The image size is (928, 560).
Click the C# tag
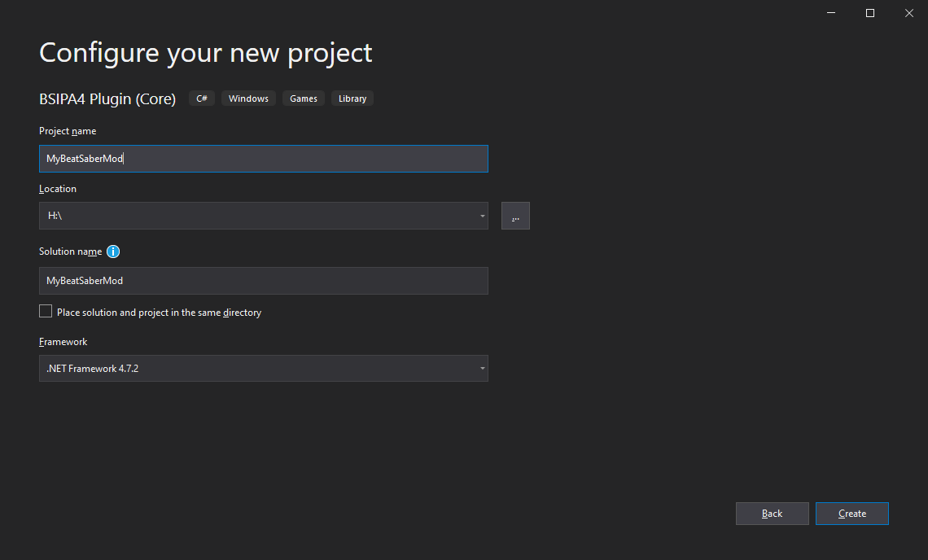202,98
